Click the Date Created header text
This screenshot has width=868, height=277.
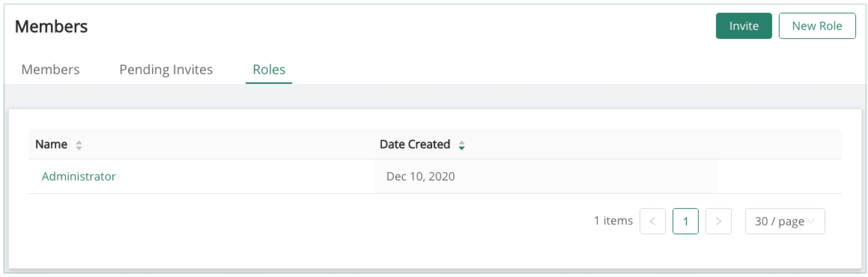(x=414, y=144)
